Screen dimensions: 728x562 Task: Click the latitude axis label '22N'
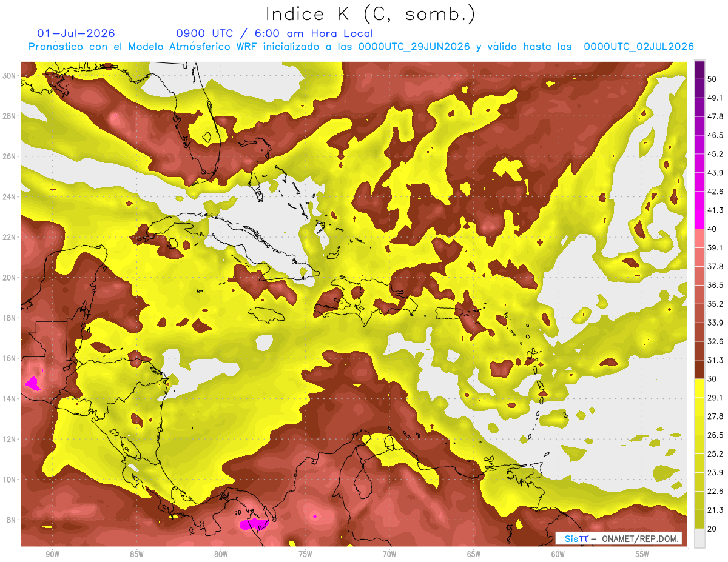10,237
